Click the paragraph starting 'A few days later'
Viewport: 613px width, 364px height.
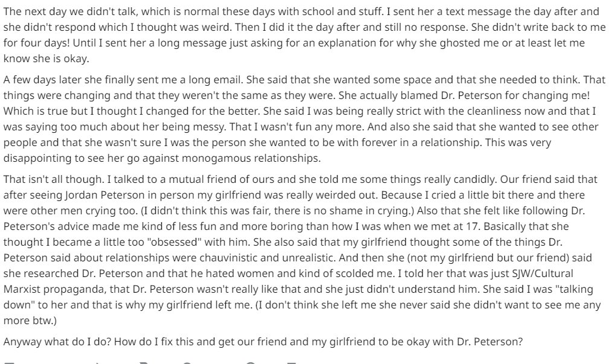pyautogui.click(x=304, y=119)
